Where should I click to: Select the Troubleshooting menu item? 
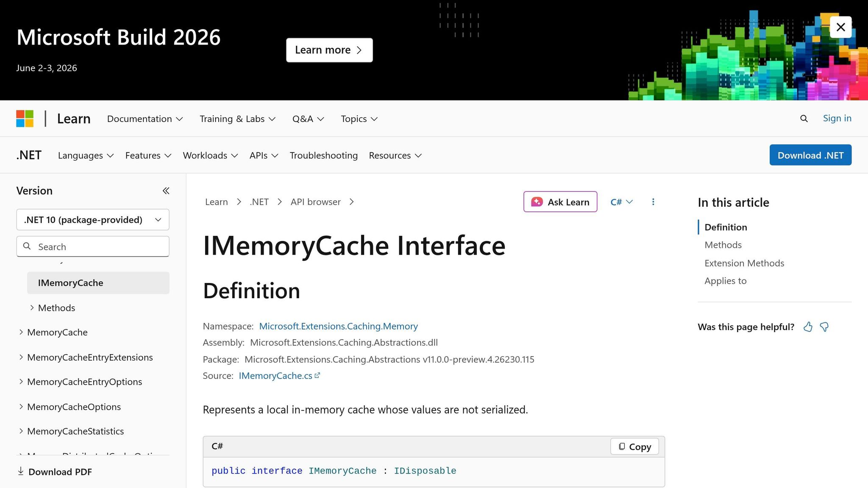tap(323, 155)
